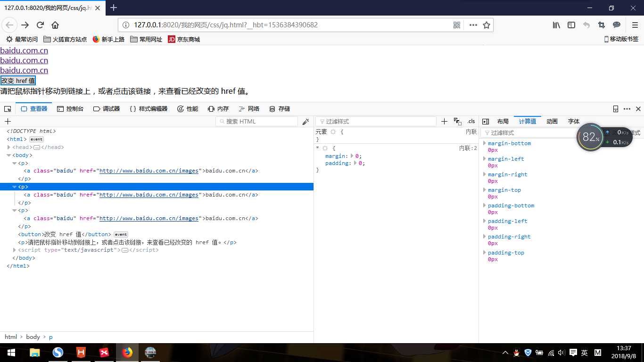The image size is (644, 362).
Task: Switch to the 布局 layout tab
Action: 503,122
